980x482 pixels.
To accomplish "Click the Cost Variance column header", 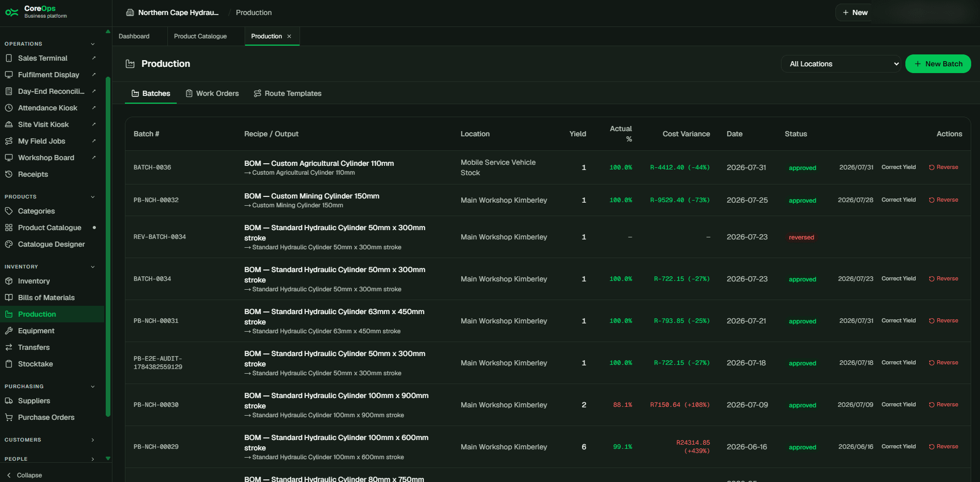I will pyautogui.click(x=686, y=134).
